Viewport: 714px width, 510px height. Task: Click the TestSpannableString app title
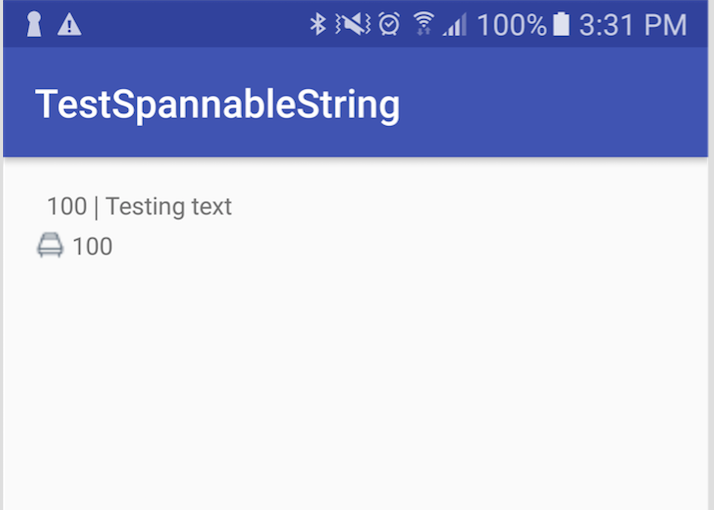click(x=217, y=104)
